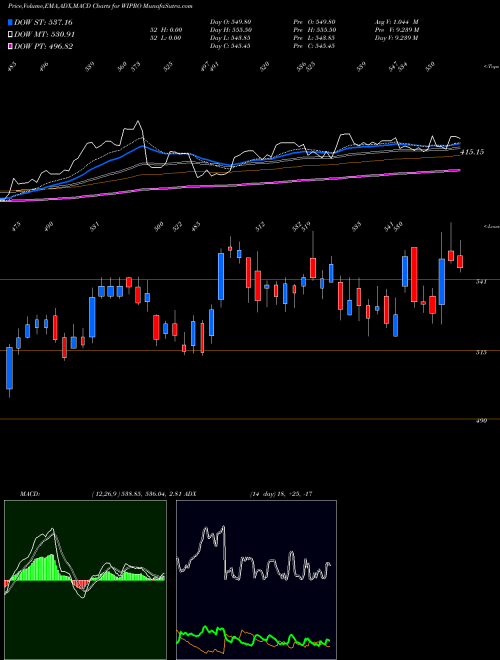Click the ADX 14 day values text

coord(280,494)
